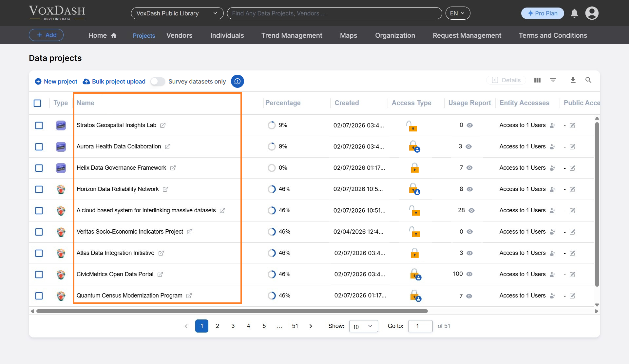629x364 pixels.
Task: Click the download icon above the table
Action: point(573,80)
